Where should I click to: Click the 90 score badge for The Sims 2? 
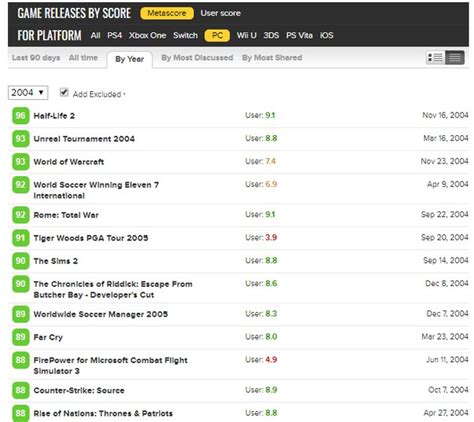coord(20,261)
